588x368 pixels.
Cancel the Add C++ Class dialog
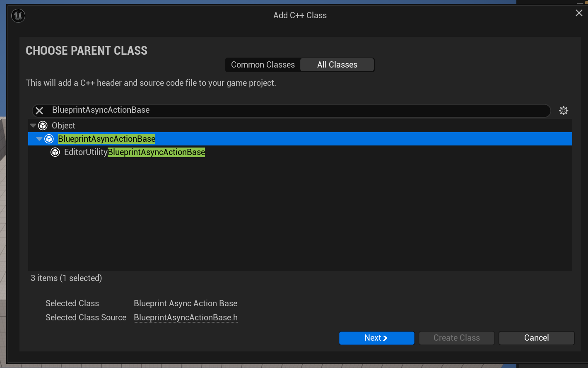click(x=536, y=338)
